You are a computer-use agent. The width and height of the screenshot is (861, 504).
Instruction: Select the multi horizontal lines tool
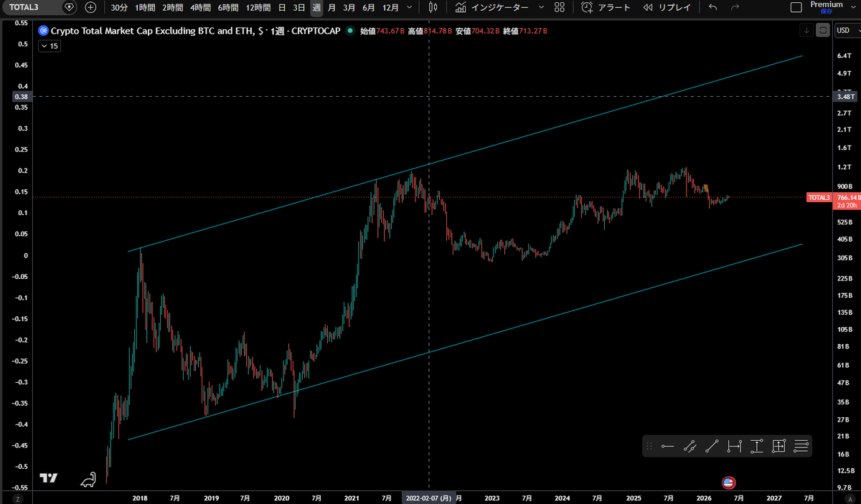801,447
